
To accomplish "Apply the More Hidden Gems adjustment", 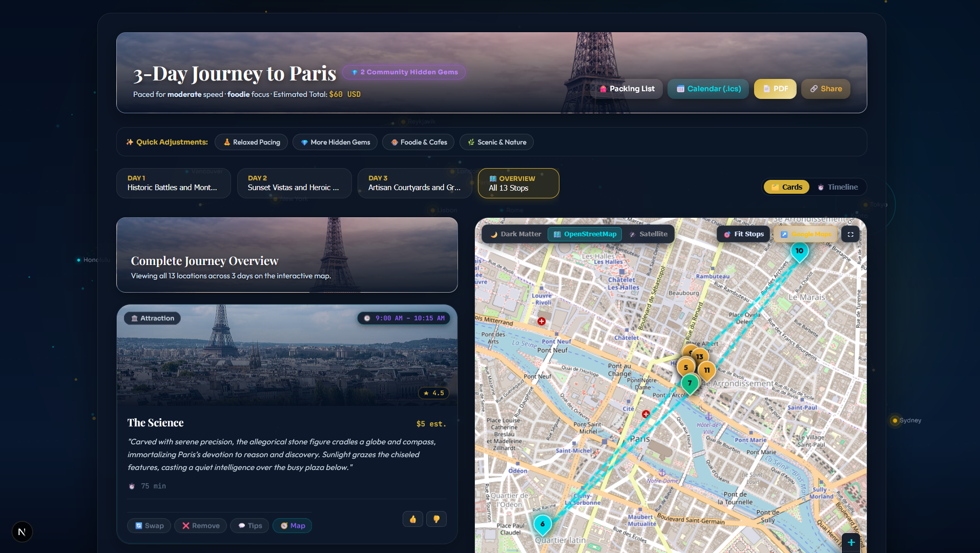I will (335, 142).
